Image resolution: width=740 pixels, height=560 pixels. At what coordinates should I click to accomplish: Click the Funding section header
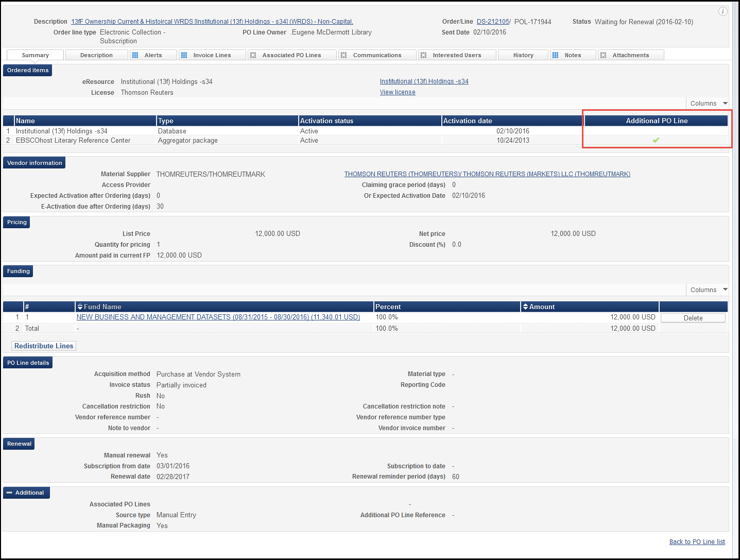(x=19, y=271)
